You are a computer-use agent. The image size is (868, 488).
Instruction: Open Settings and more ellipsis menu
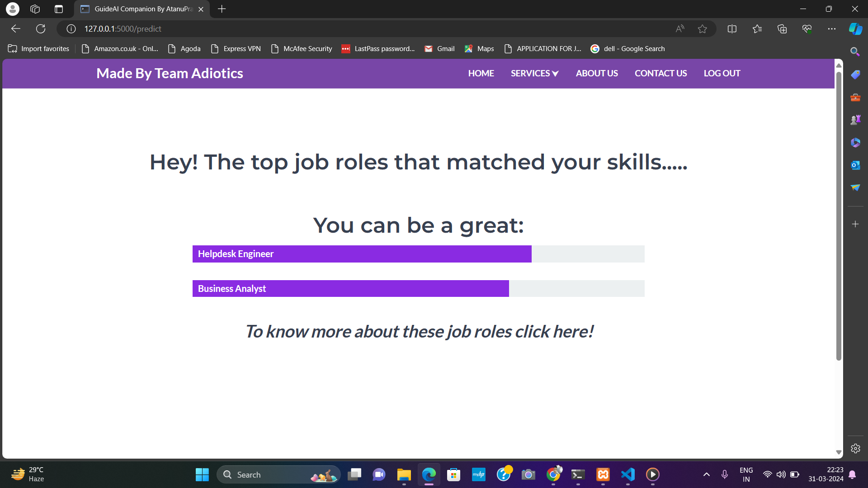click(831, 29)
